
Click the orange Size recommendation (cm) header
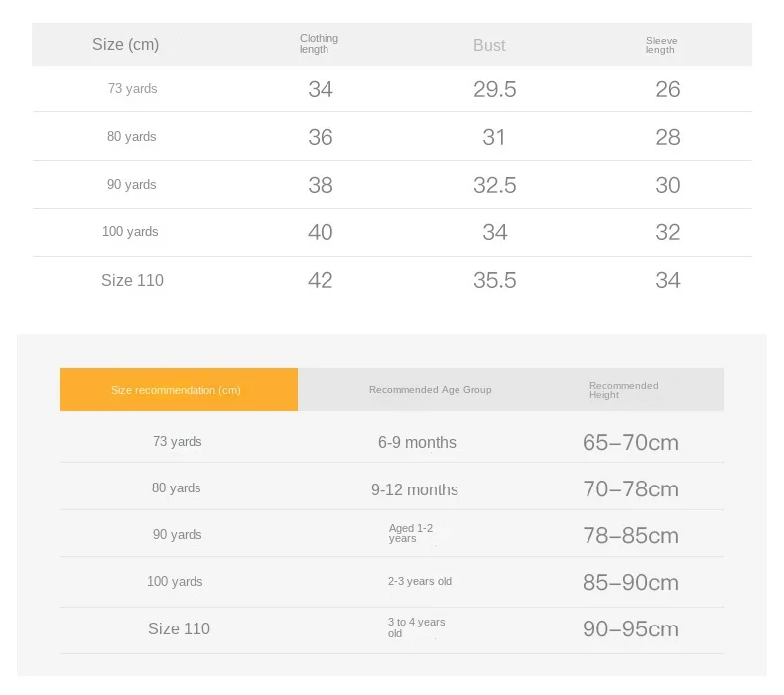(179, 390)
